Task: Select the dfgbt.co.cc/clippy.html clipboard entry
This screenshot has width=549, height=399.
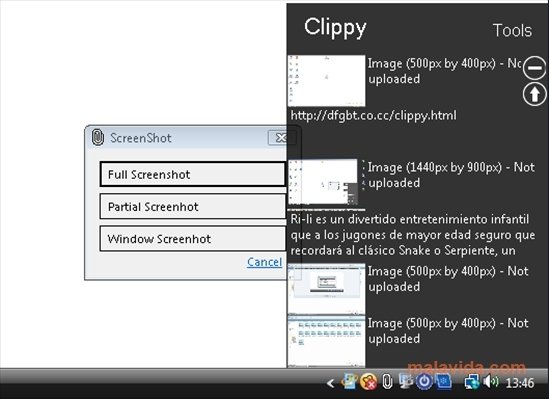Action: (373, 115)
